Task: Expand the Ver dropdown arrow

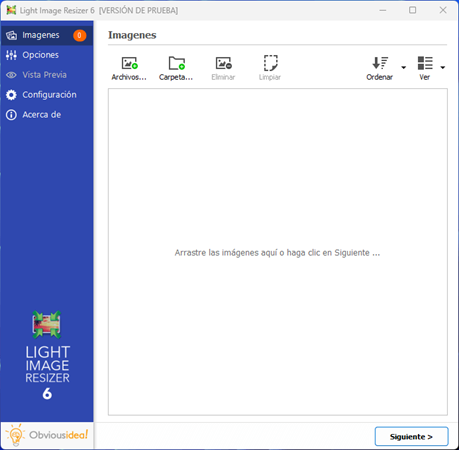Action: click(443, 68)
